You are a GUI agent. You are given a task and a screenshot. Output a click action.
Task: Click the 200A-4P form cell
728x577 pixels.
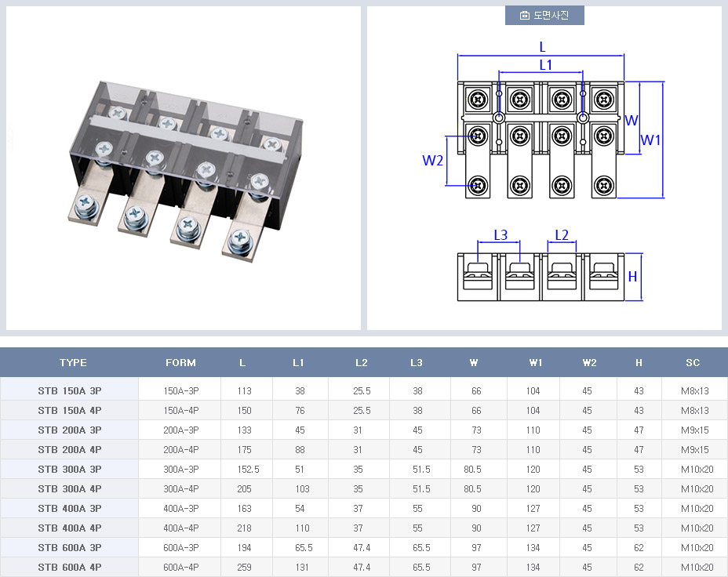click(x=181, y=449)
